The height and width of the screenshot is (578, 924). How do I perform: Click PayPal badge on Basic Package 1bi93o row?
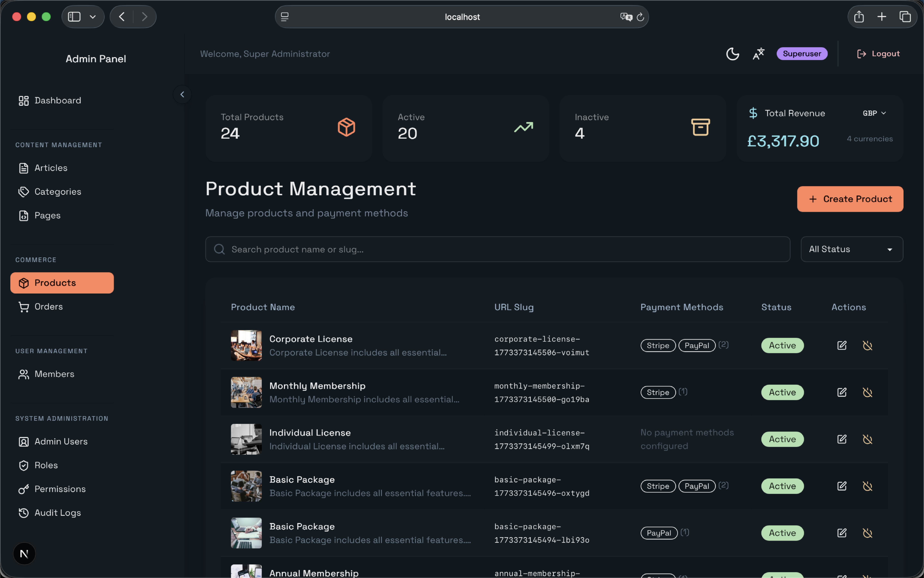659,533
